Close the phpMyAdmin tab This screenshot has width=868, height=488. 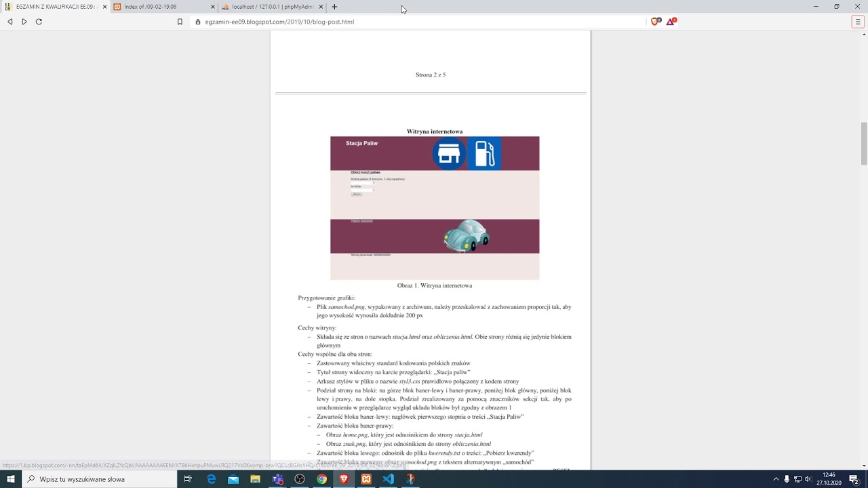(x=320, y=7)
